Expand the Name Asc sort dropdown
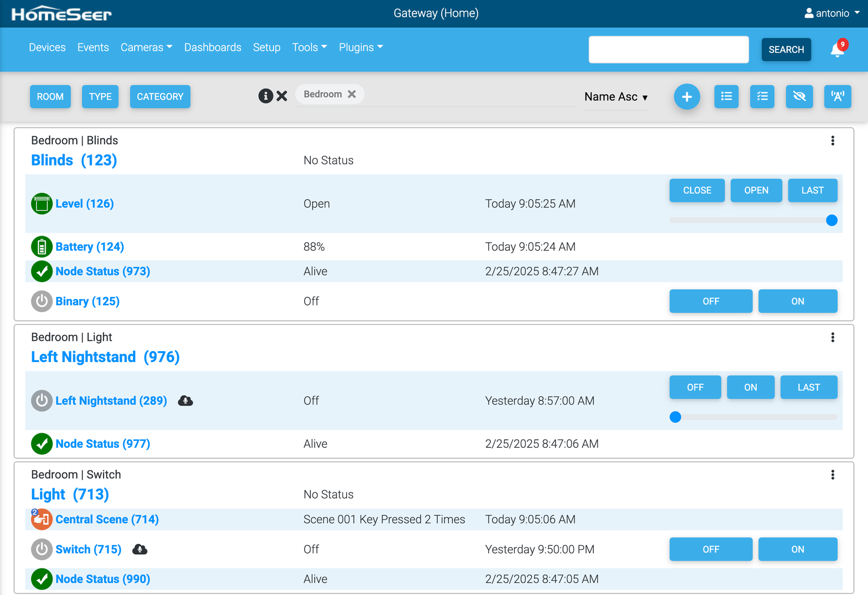 pyautogui.click(x=616, y=97)
